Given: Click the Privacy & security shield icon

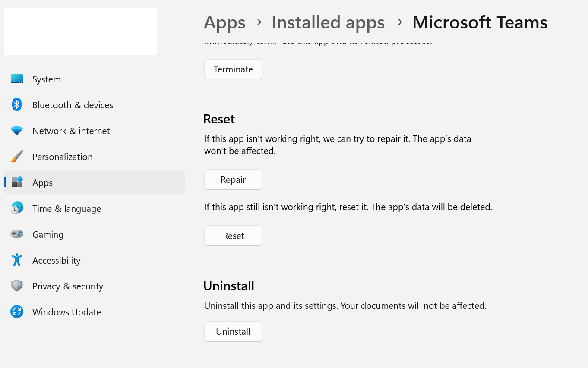Looking at the screenshot, I should [17, 286].
